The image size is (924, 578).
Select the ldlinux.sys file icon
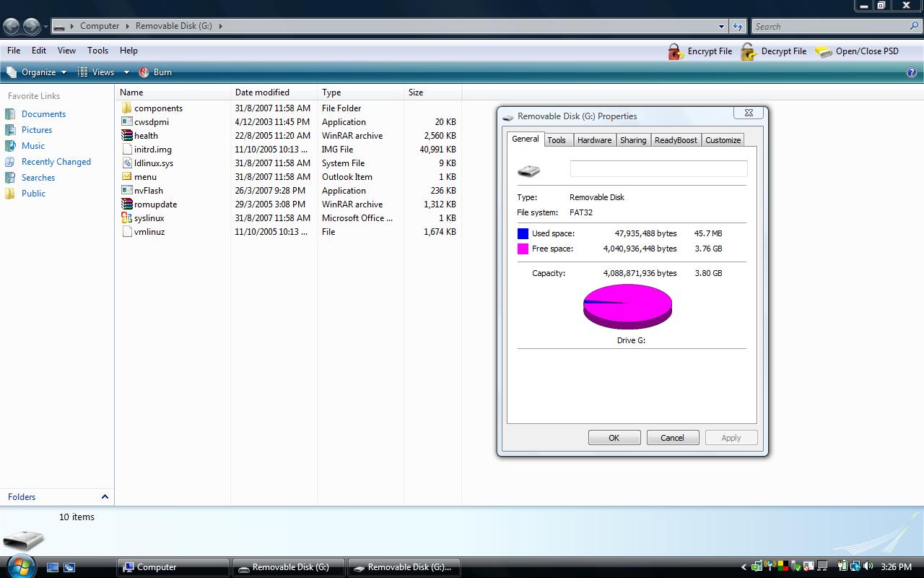pyautogui.click(x=126, y=163)
